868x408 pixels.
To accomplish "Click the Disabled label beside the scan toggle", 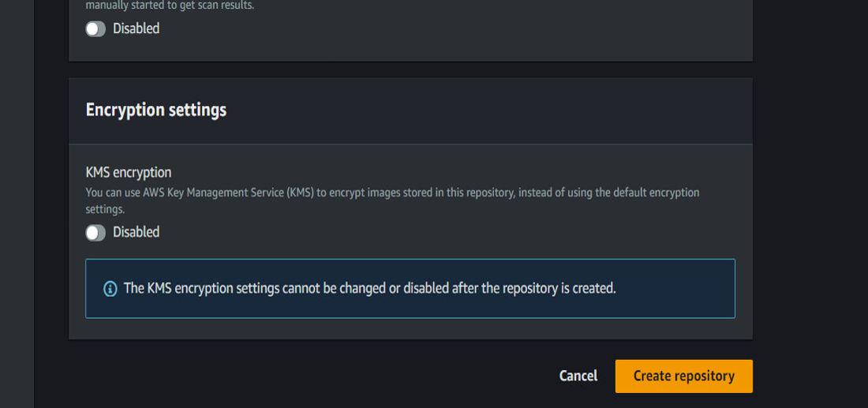I will (136, 29).
